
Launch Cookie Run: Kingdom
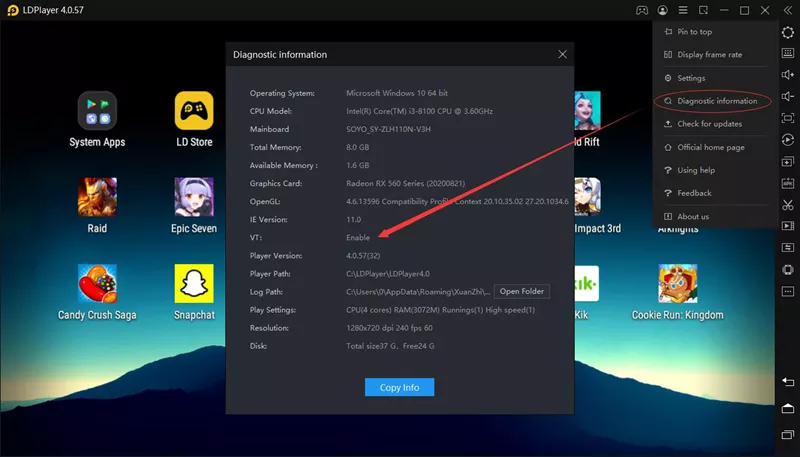678,292
